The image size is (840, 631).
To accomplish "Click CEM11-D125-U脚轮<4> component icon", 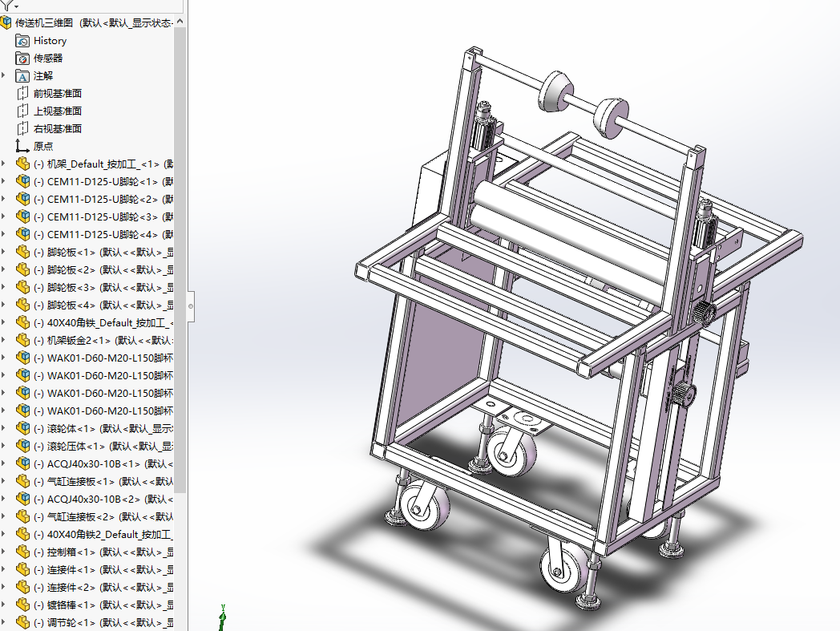I will pos(22,235).
